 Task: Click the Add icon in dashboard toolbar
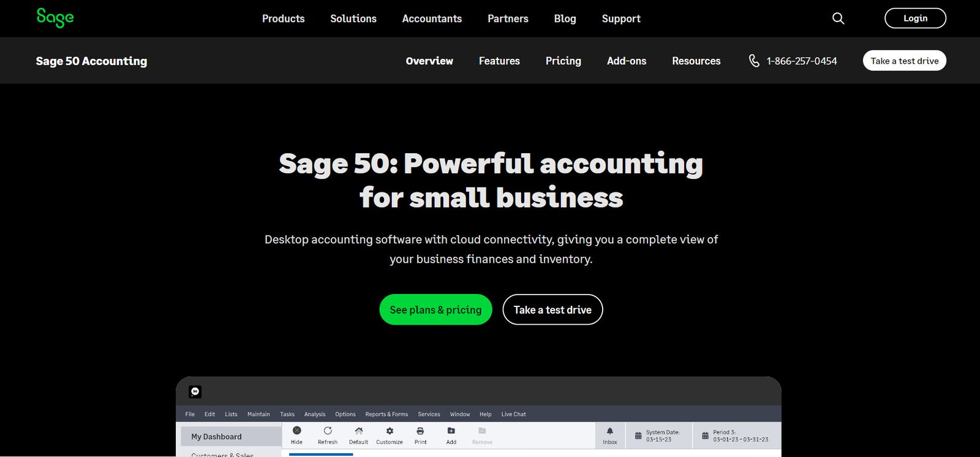pyautogui.click(x=451, y=431)
